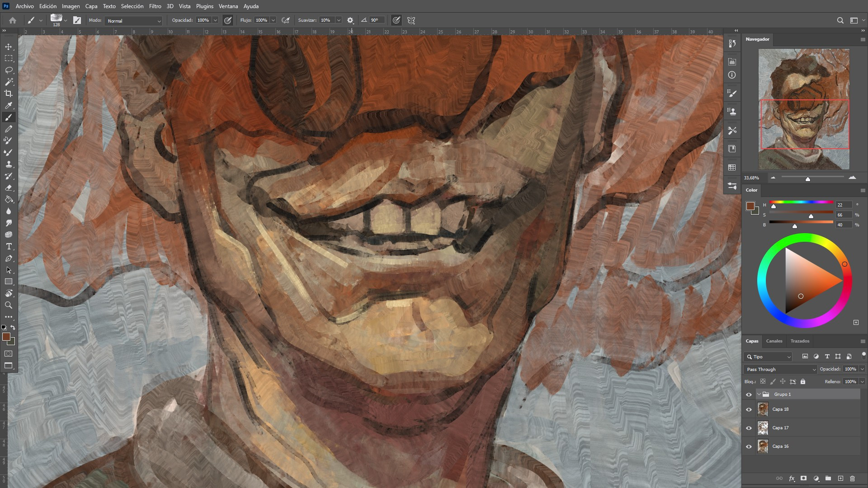Viewport: 868px width, 488px height.
Task: Select the Paint Bucket tool
Action: click(x=9, y=199)
